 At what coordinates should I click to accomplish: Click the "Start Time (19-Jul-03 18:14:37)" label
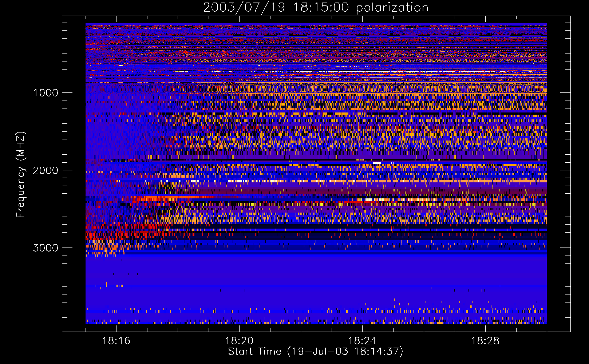point(316,352)
